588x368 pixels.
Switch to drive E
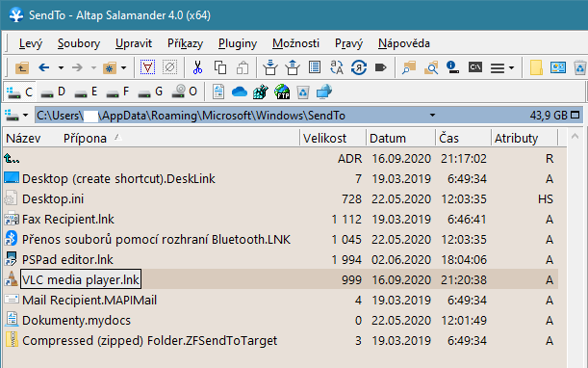point(86,92)
